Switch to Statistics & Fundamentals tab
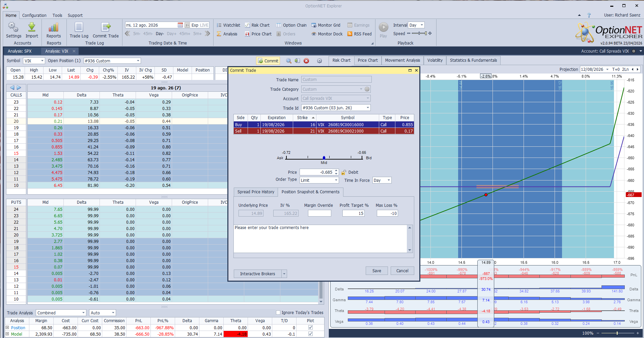Viewport: 644px width, 338px height. 473,60
